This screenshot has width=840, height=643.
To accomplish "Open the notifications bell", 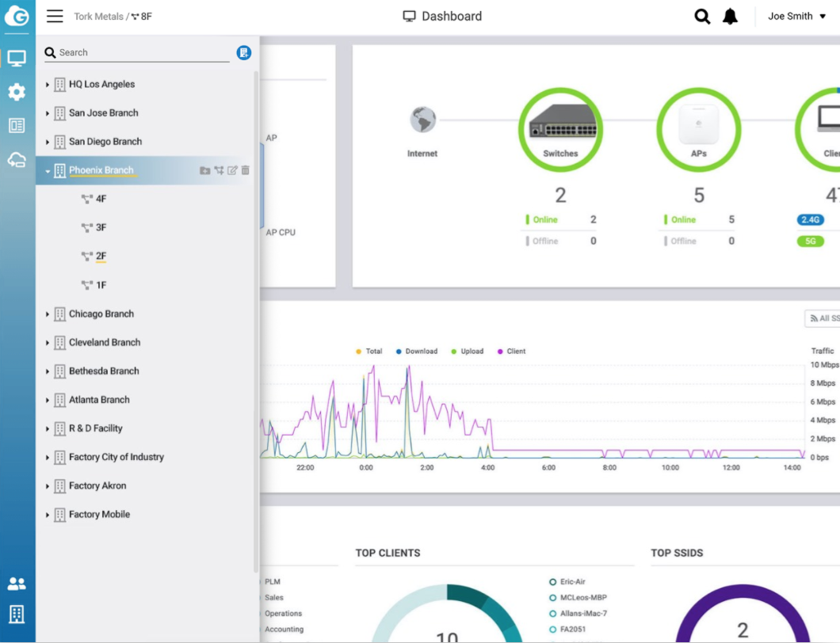I will click(x=730, y=17).
